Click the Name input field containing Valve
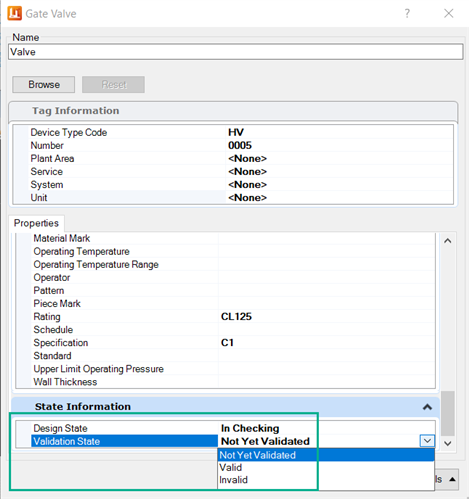The width and height of the screenshot is (469, 499). coord(236,52)
